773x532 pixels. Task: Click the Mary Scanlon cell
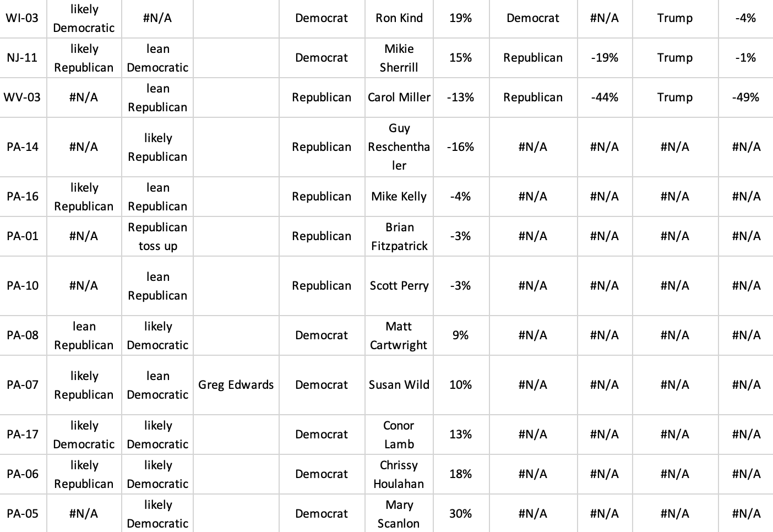[x=399, y=514]
